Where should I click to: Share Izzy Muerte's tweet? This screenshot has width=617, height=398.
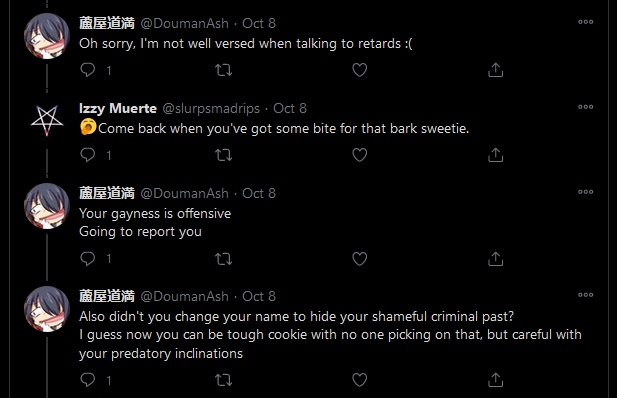(495, 155)
